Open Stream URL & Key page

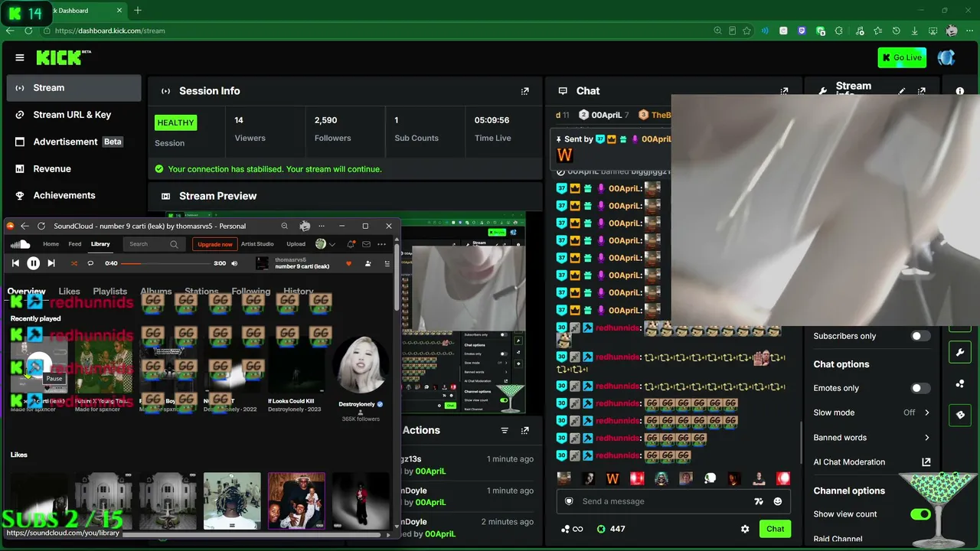pos(73,115)
